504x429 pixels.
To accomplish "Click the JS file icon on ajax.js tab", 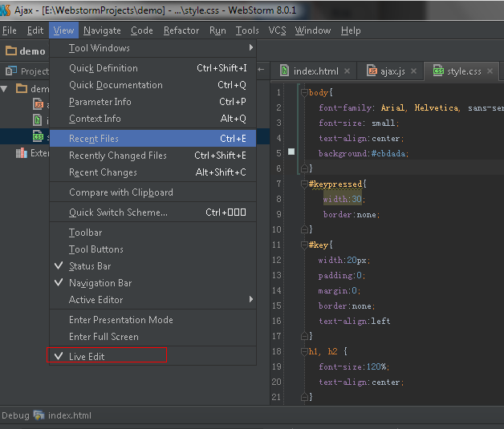I will (372, 71).
